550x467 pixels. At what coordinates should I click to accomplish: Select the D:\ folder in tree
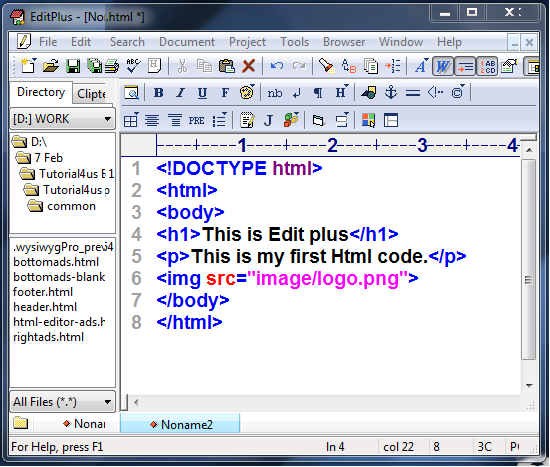pos(29,142)
